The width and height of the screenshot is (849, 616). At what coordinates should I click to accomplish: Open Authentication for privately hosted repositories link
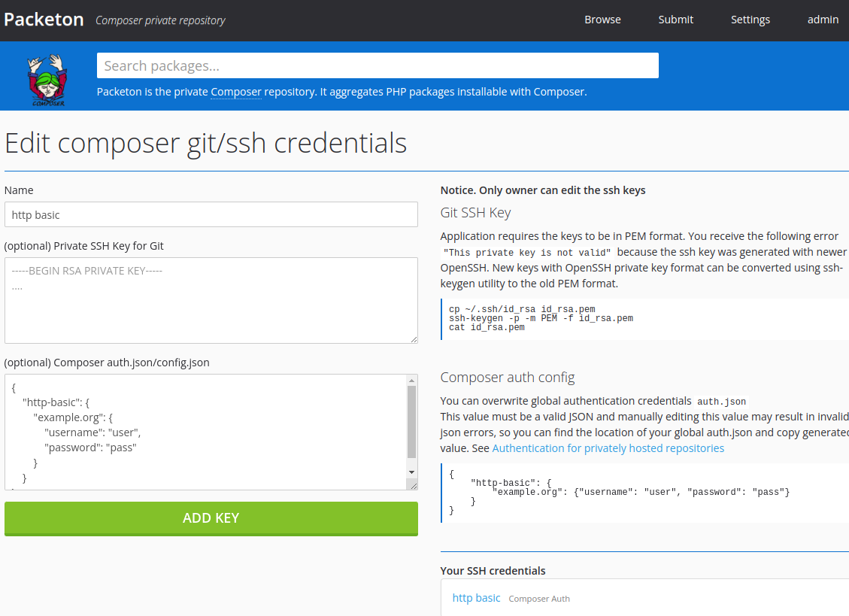(x=608, y=448)
